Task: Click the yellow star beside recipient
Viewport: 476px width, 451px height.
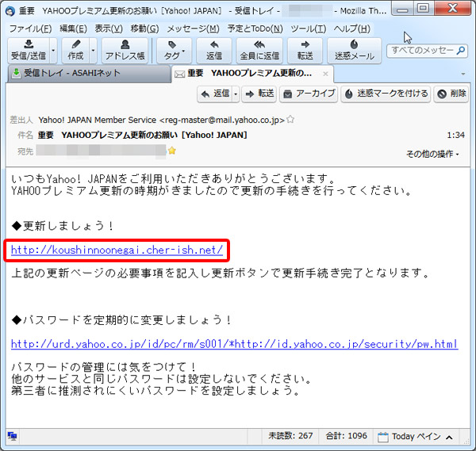Action: click(172, 151)
